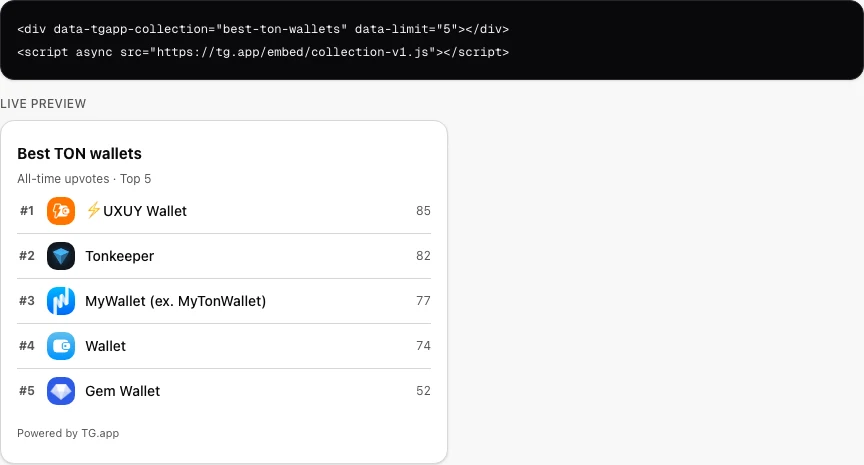Click the #5 rank label
This screenshot has height=465, width=864.
(x=27, y=391)
